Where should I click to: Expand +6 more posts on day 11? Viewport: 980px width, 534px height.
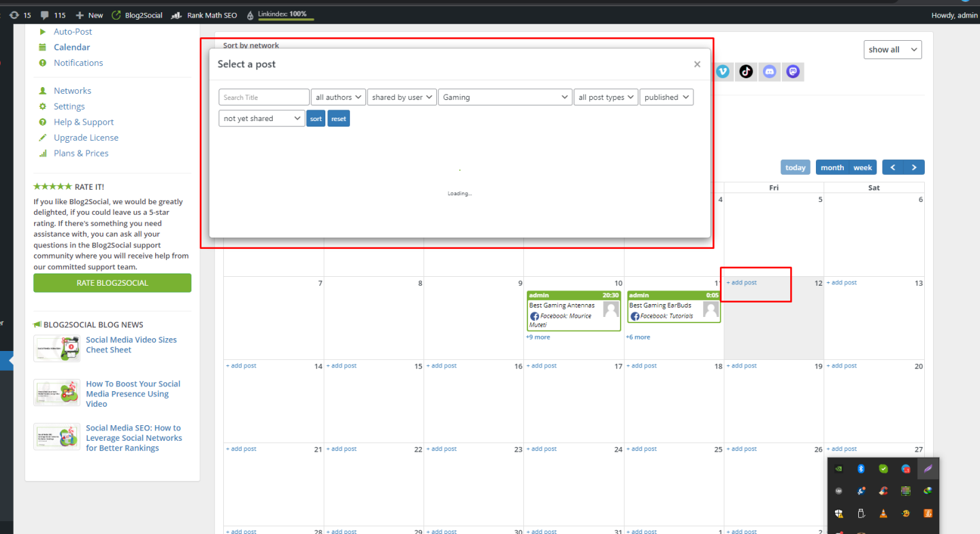click(x=638, y=337)
